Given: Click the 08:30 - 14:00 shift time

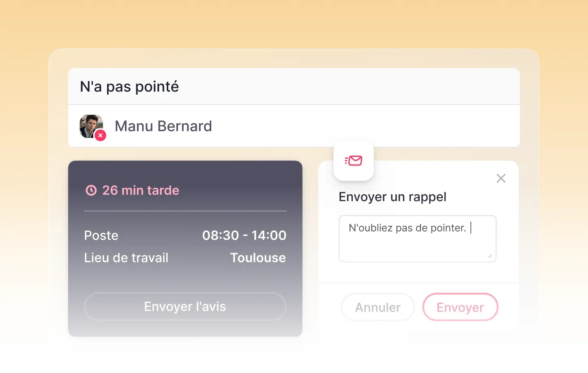Looking at the screenshot, I should [244, 236].
